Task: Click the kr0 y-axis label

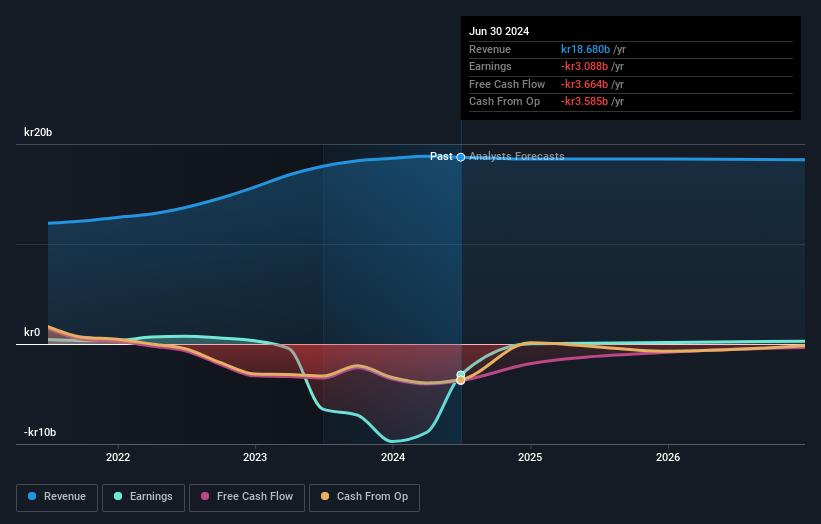Action: point(32,332)
